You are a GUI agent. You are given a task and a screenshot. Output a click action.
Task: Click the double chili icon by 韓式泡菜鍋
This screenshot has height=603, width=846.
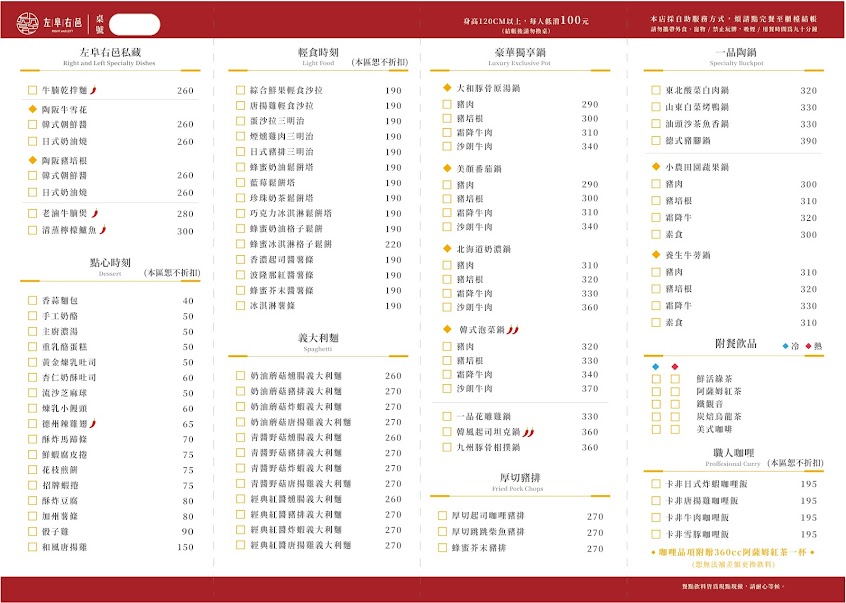tap(513, 329)
